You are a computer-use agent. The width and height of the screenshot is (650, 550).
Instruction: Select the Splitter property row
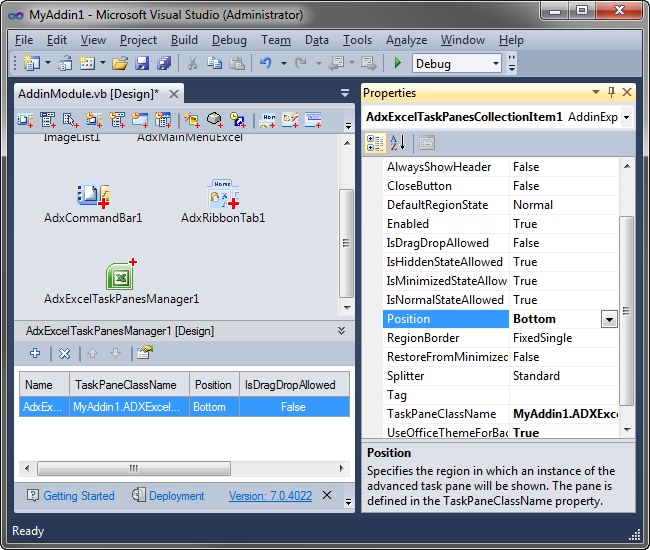pos(500,376)
